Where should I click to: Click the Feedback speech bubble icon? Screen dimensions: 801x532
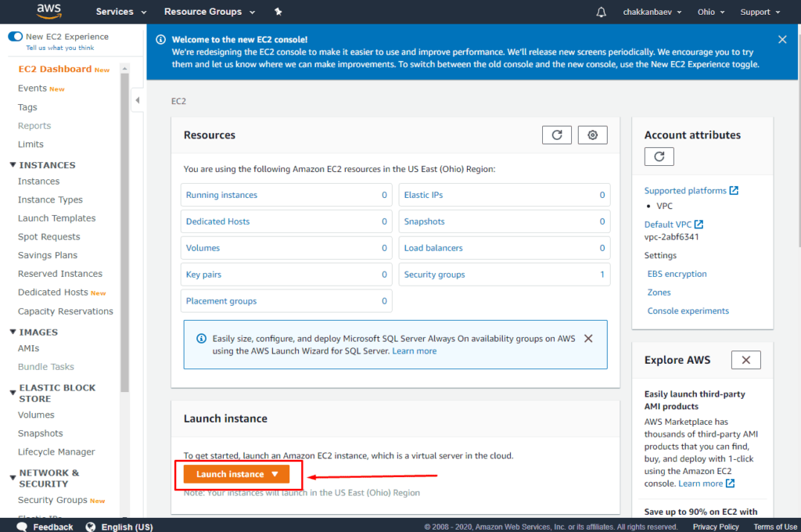pos(22,527)
